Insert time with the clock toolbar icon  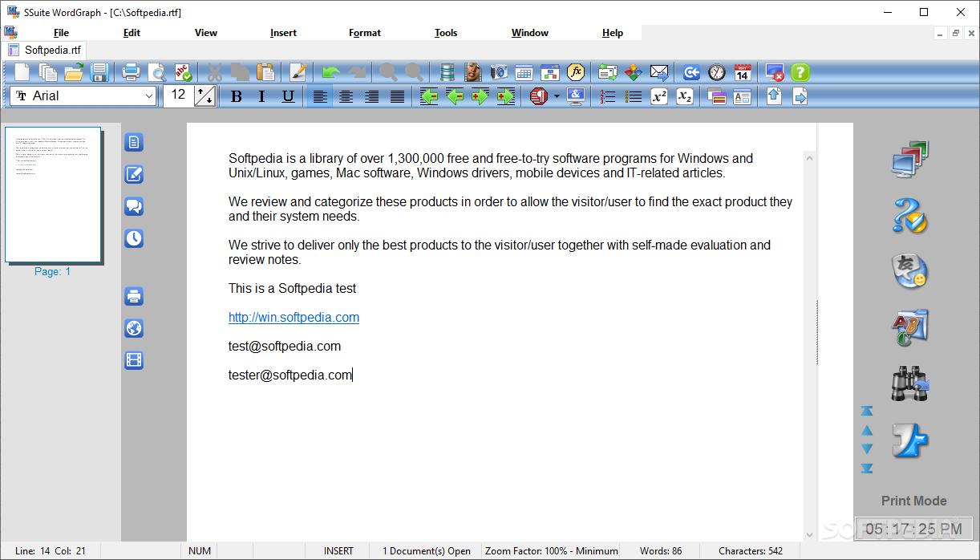[x=717, y=72]
